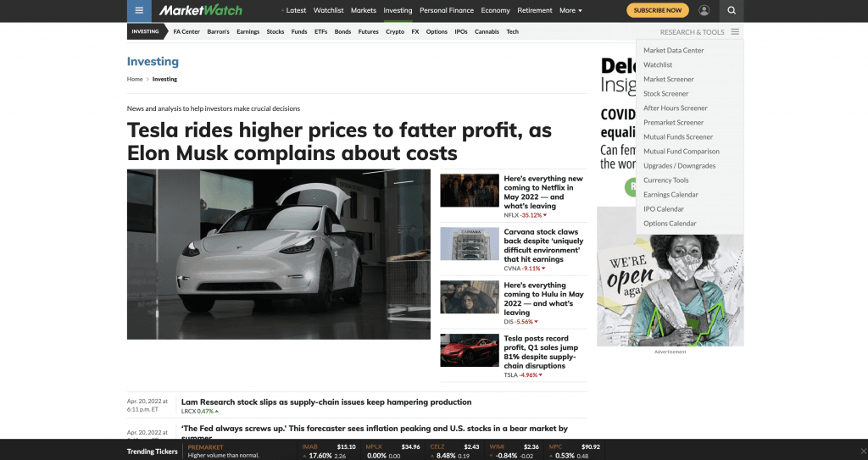Open the Futures subnav link

[368, 32]
